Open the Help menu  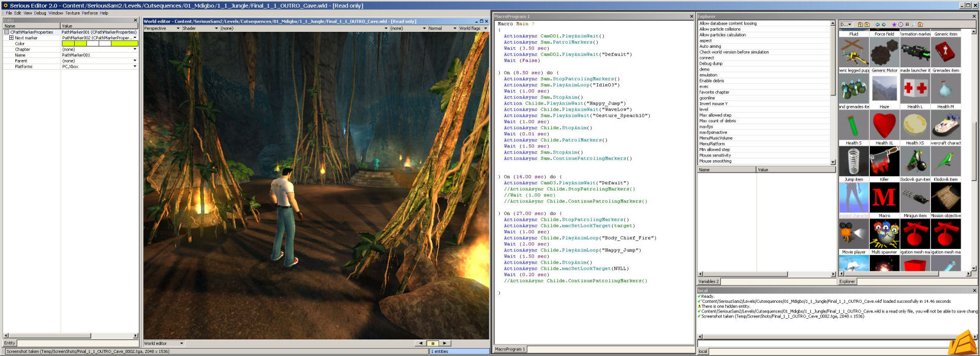click(x=104, y=13)
